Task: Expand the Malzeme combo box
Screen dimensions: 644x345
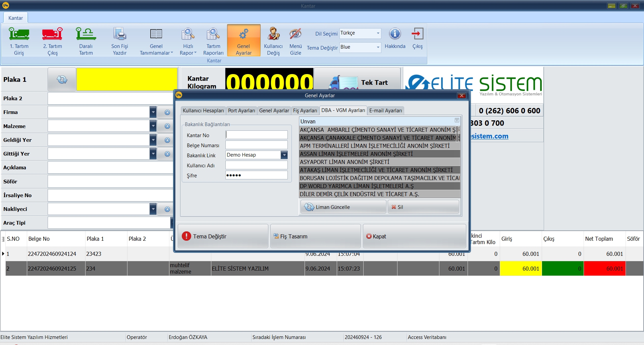Action: coord(153,126)
